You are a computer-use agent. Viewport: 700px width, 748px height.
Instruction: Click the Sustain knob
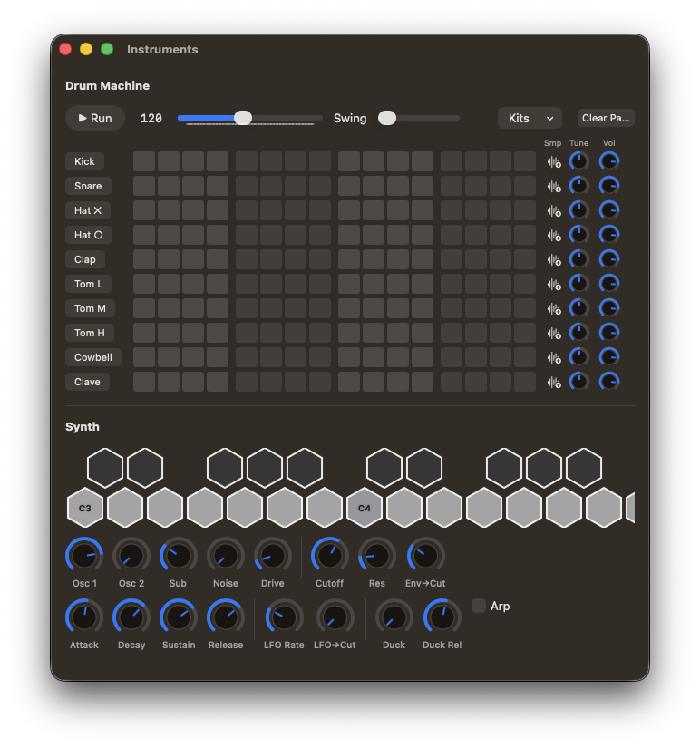click(178, 617)
